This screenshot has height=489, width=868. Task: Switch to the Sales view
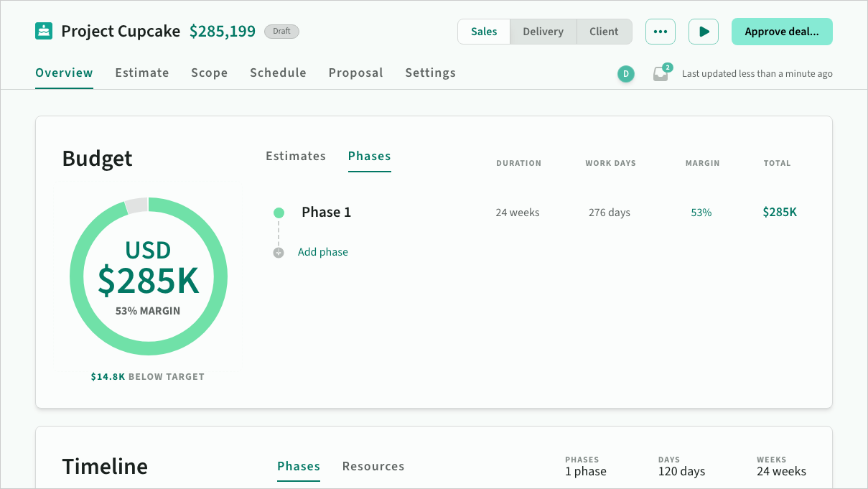(484, 32)
